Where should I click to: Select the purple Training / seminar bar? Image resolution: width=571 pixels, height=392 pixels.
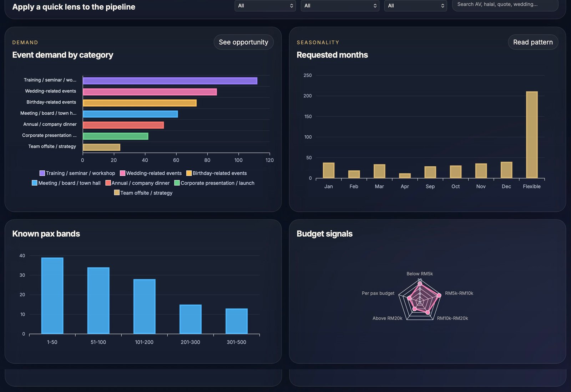[170, 81]
